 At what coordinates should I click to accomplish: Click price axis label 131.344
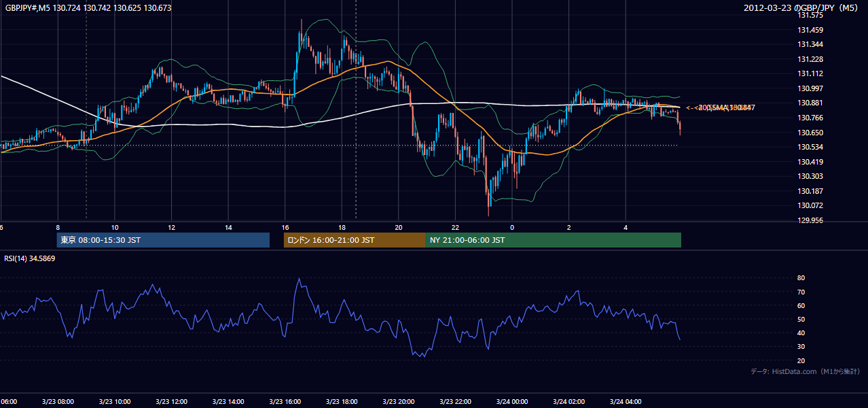point(810,44)
